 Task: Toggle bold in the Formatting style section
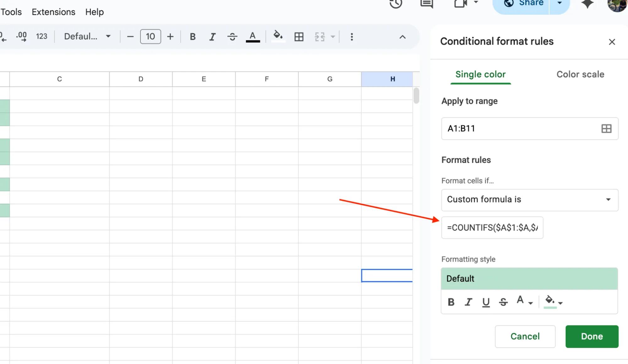[451, 302]
